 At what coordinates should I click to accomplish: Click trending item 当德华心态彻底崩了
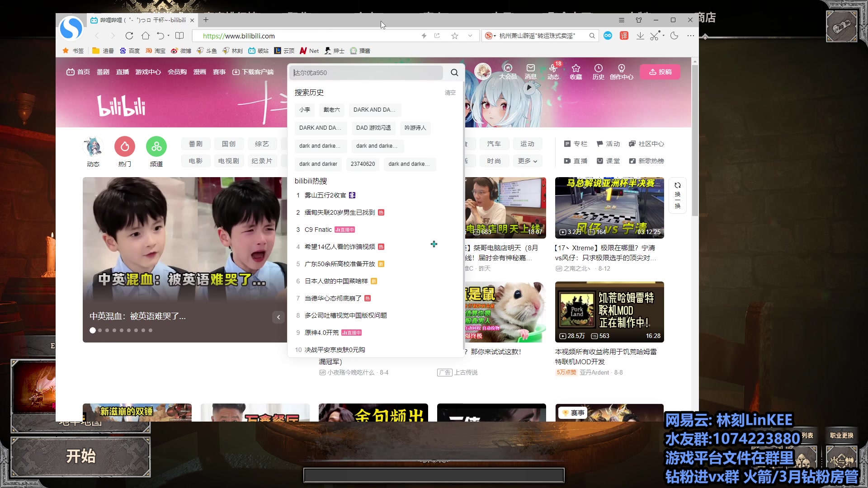coord(333,298)
